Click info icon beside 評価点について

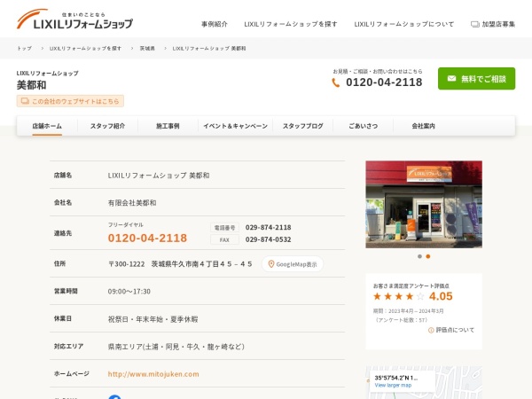[x=431, y=330]
